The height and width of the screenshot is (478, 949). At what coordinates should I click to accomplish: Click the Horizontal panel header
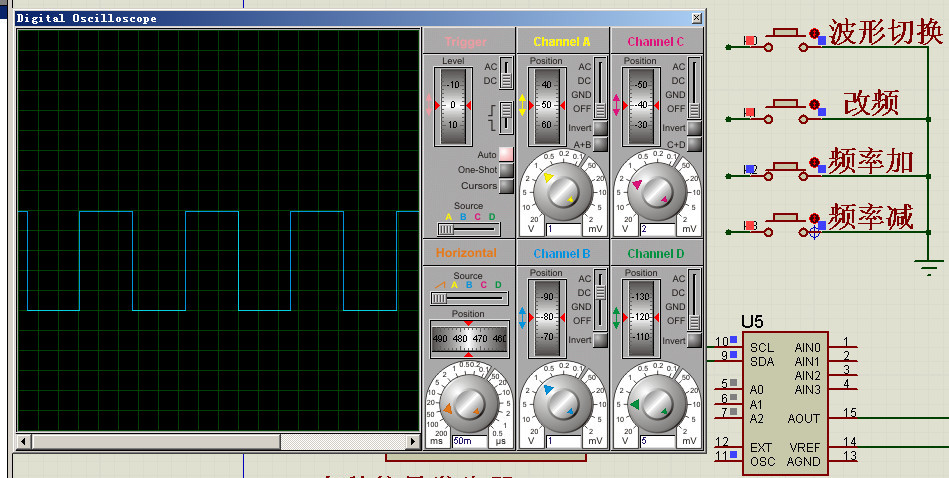coord(468,253)
